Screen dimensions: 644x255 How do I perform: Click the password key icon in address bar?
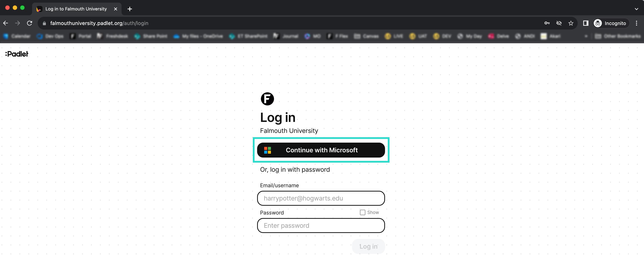(547, 23)
